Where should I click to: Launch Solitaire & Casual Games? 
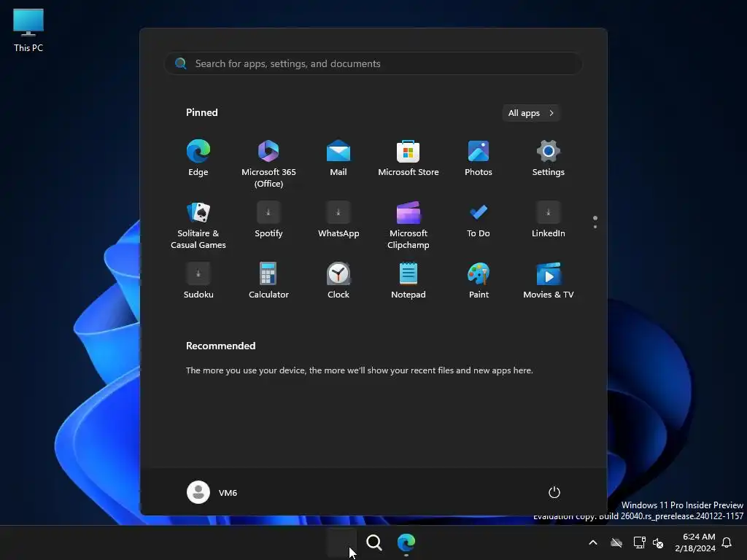click(198, 225)
